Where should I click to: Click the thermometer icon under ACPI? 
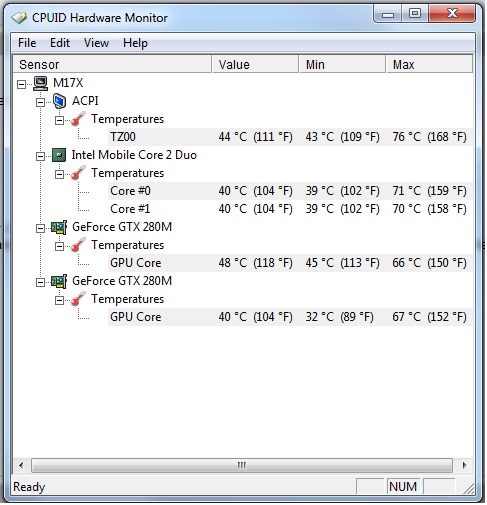78,119
